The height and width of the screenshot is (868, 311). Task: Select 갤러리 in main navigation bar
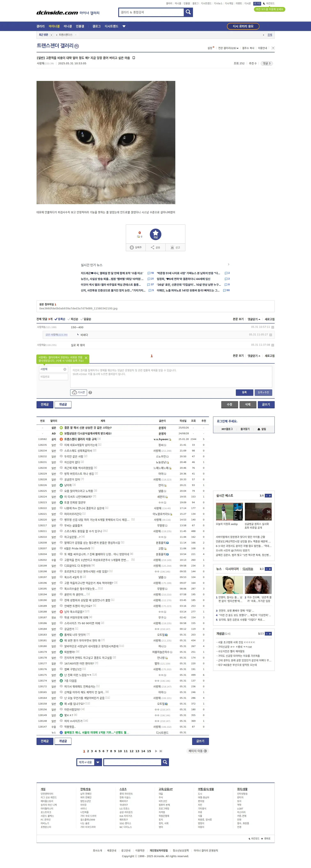pyautogui.click(x=40, y=26)
